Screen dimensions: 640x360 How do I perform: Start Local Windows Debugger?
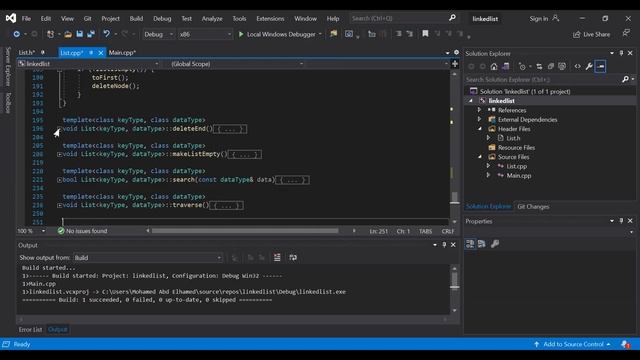(x=280, y=34)
